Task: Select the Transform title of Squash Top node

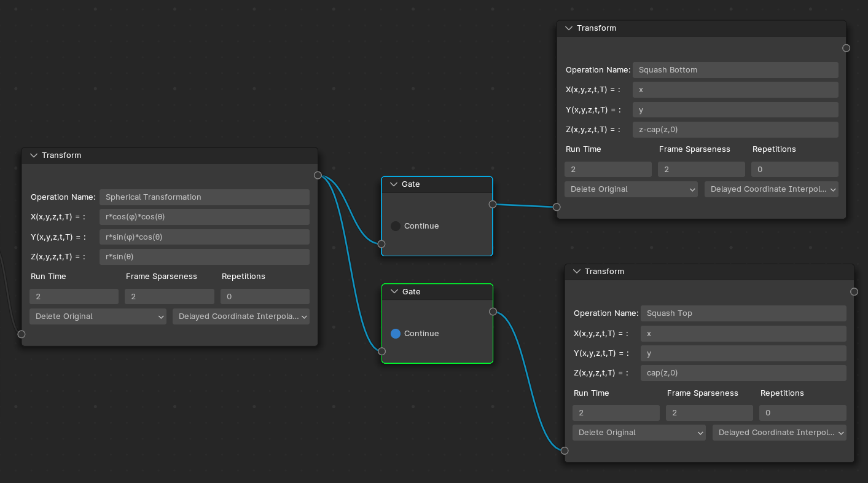Action: (604, 272)
